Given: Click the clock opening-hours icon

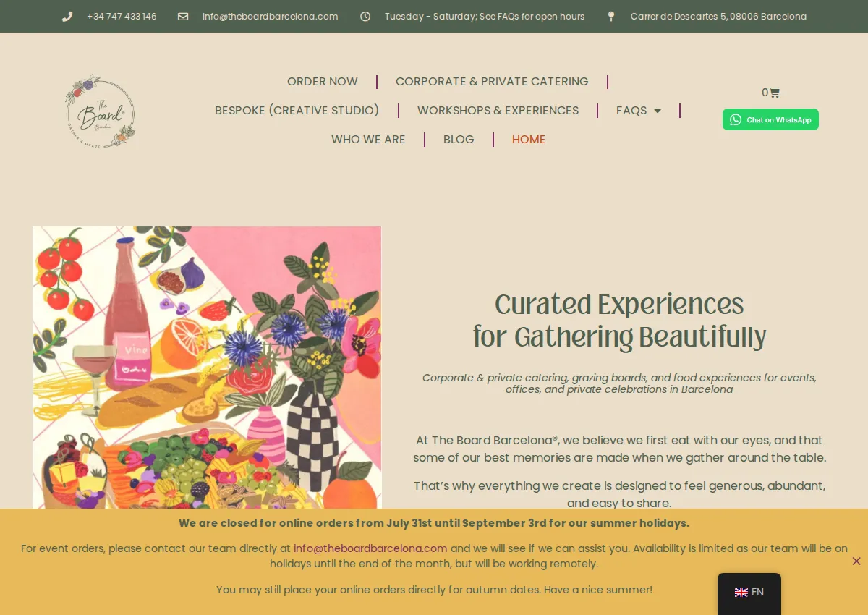Looking at the screenshot, I should (365, 16).
